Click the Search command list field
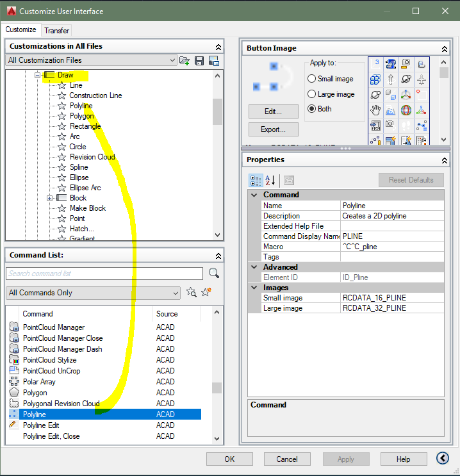 coord(104,274)
